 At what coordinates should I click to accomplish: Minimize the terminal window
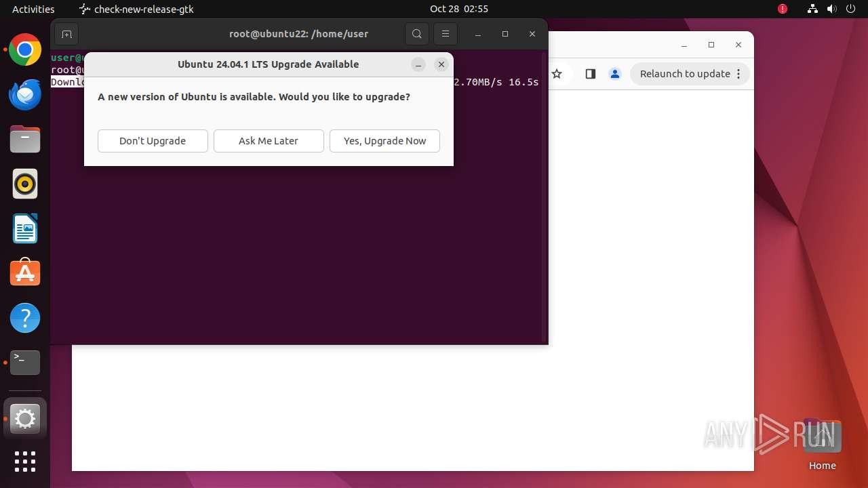tap(478, 34)
